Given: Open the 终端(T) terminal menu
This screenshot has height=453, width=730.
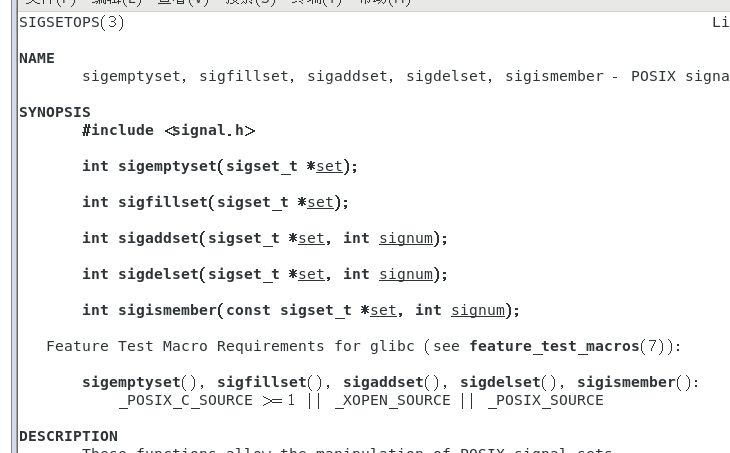Looking at the screenshot, I should tap(317, 2).
